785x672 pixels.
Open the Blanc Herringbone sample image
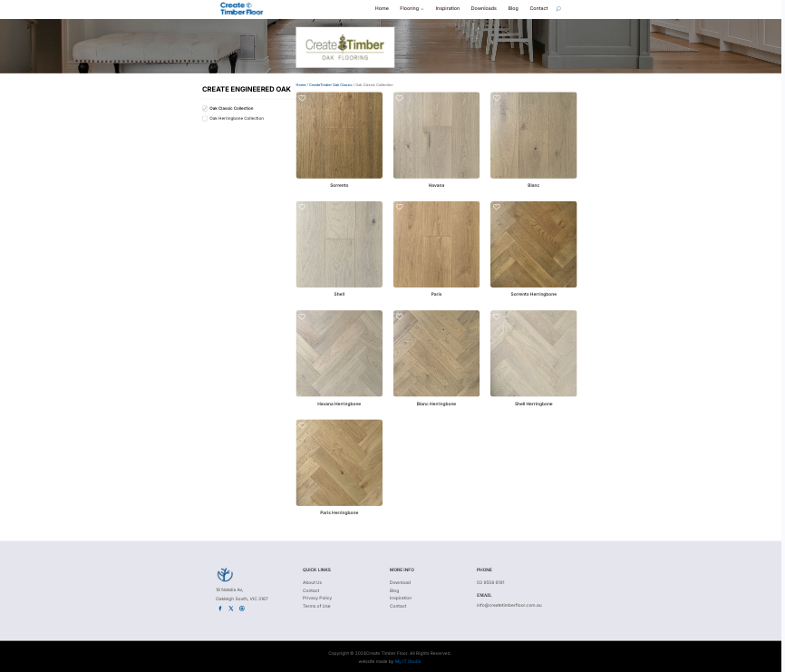click(x=436, y=354)
